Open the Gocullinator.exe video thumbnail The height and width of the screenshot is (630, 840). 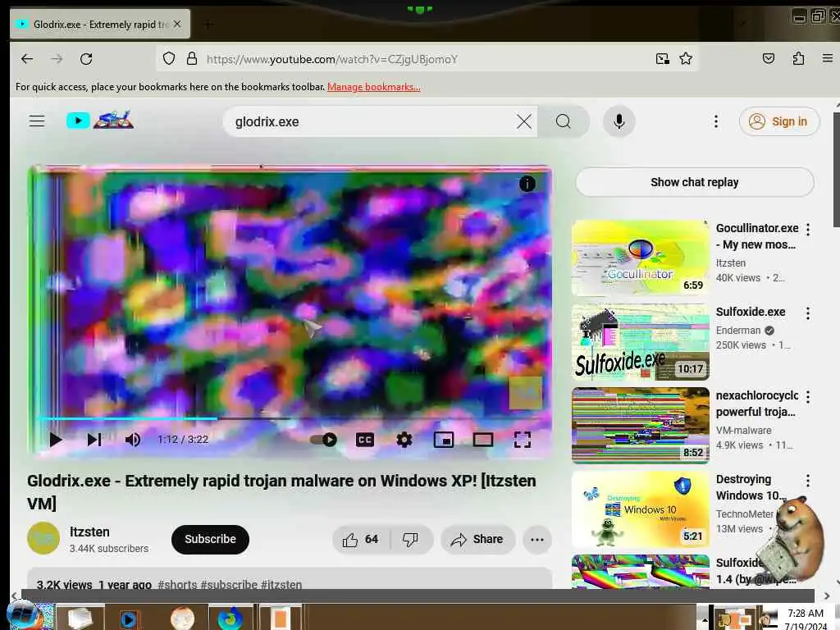pyautogui.click(x=640, y=258)
